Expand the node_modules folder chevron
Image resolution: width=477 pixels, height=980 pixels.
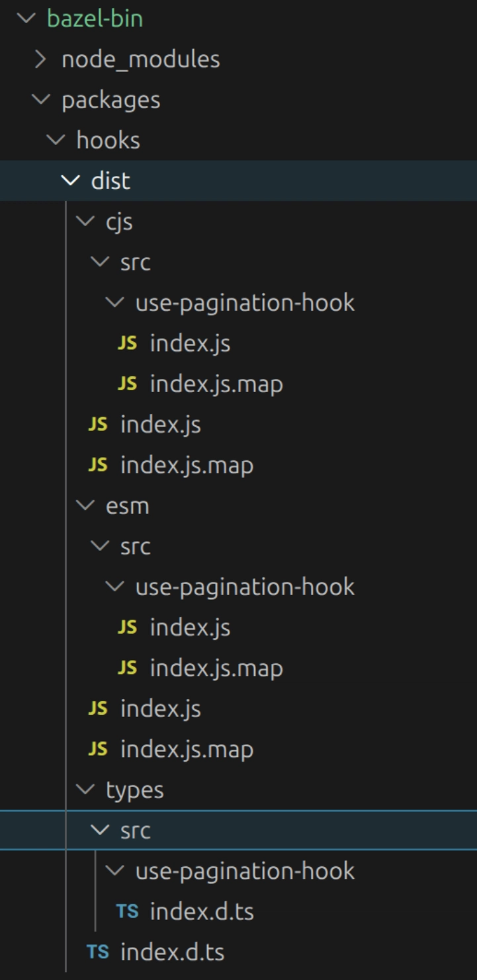point(41,60)
